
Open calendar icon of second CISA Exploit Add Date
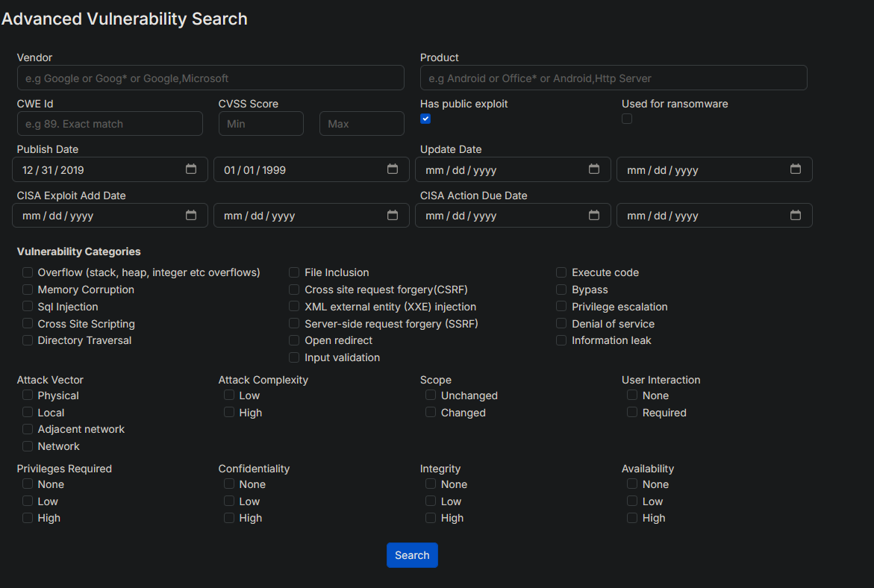[x=393, y=215]
